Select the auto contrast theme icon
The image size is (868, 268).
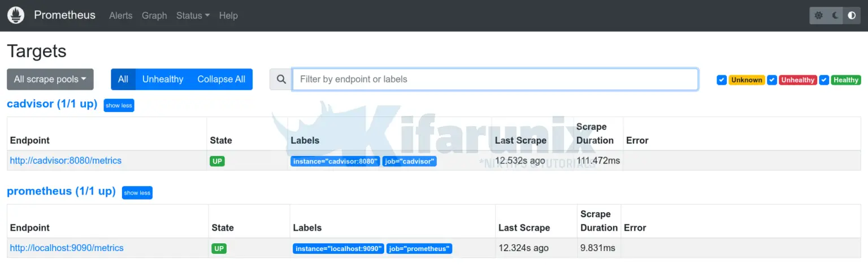[852, 16]
